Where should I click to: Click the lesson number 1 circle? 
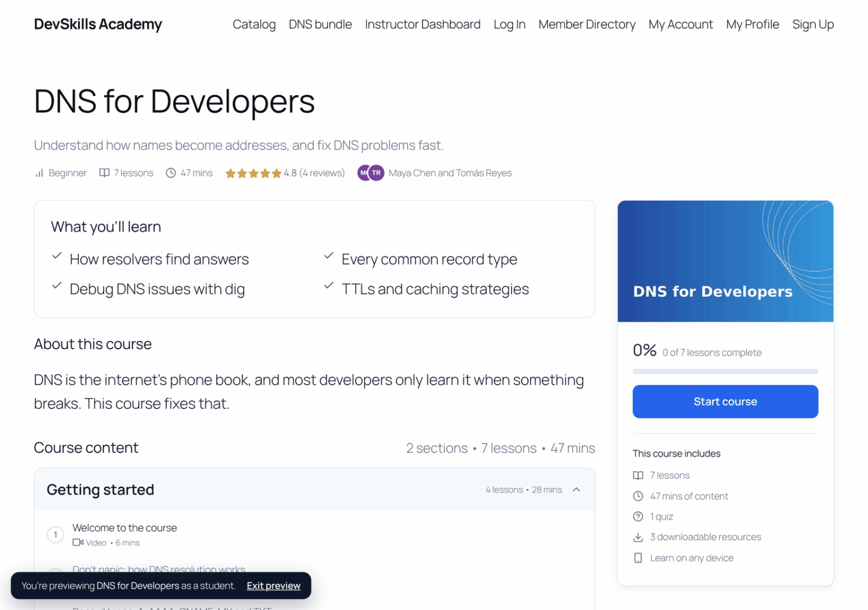[56, 535]
